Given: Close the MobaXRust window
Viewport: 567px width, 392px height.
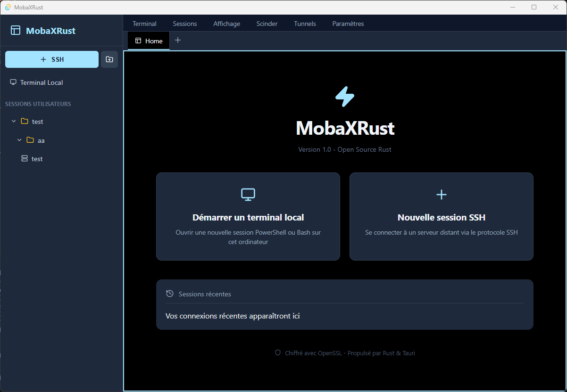Looking at the screenshot, I should 556,7.
